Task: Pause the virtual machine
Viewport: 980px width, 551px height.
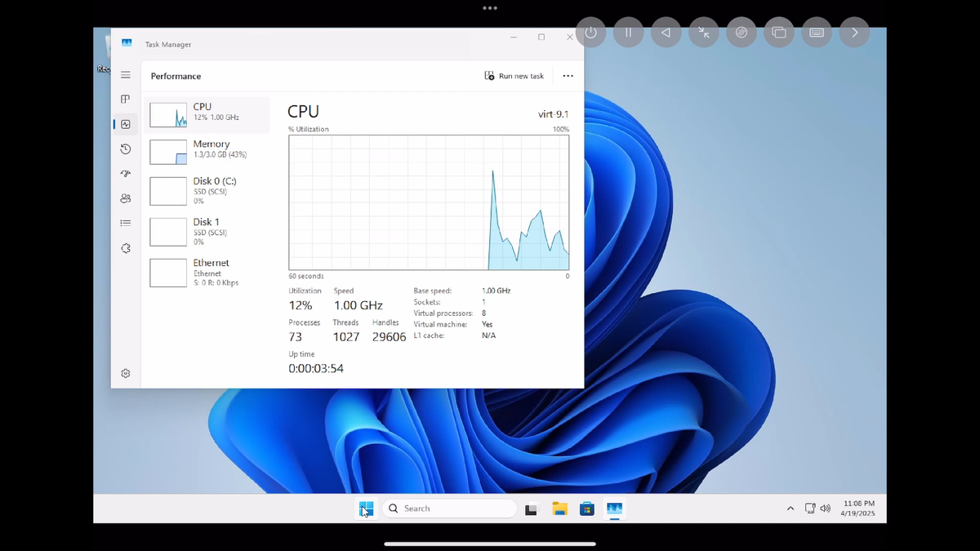Action: click(628, 33)
